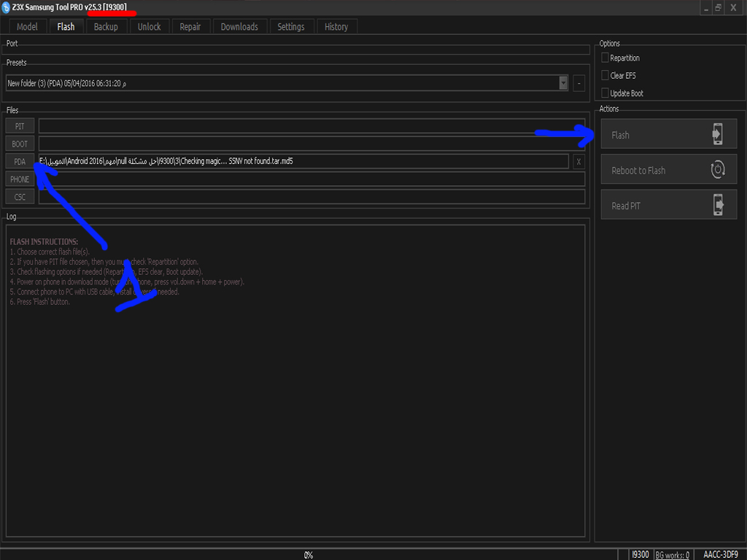Image resolution: width=747 pixels, height=560 pixels.
Task: Click the PDA file button
Action: (20, 161)
